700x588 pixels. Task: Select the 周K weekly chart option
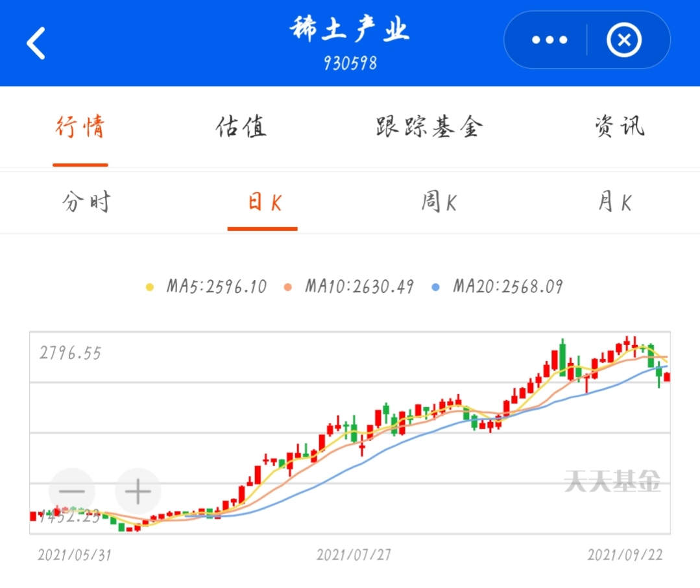[439, 202]
